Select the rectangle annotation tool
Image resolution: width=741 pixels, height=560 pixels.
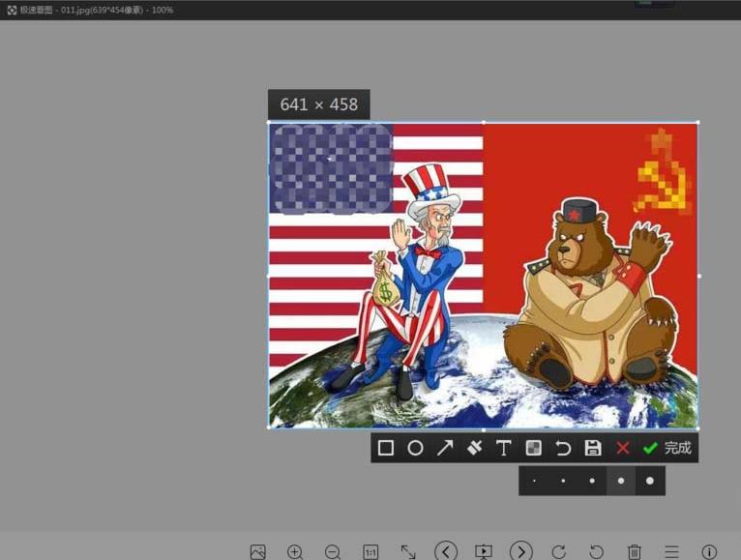pyautogui.click(x=386, y=448)
